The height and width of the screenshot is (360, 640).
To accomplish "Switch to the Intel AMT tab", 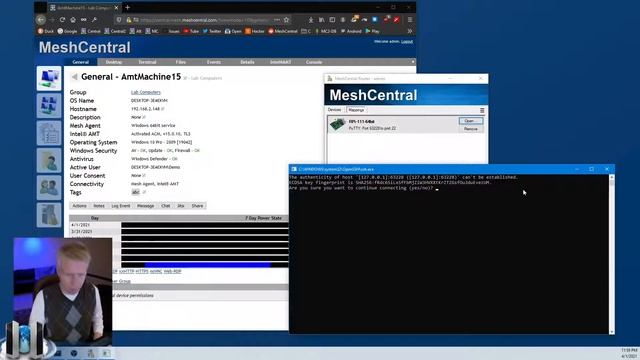I will (x=280, y=62).
